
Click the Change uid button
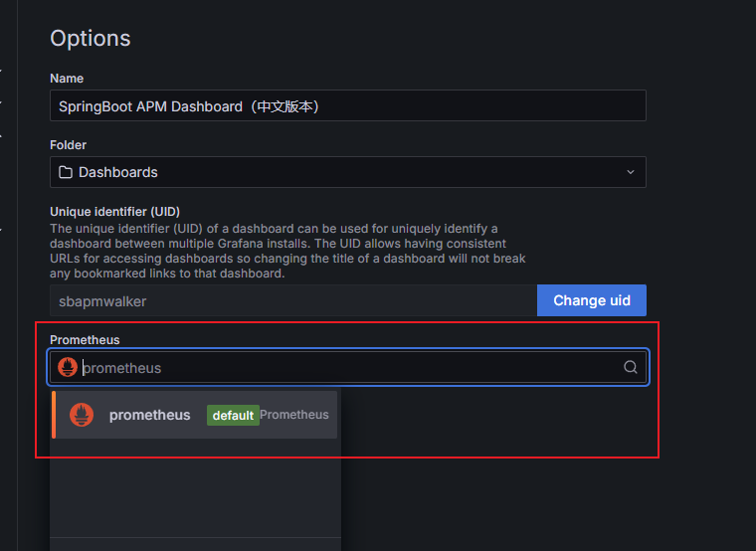pos(592,300)
